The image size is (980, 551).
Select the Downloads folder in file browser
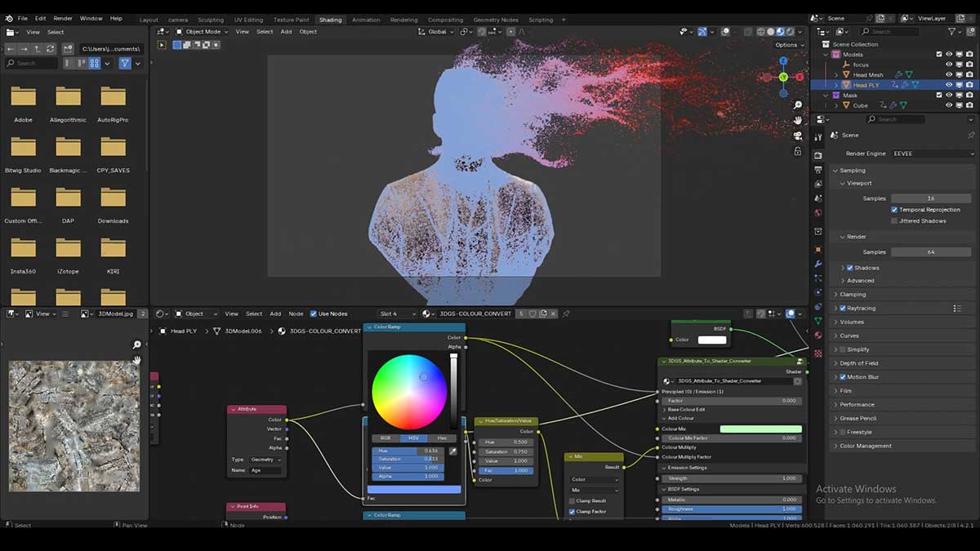113,204
